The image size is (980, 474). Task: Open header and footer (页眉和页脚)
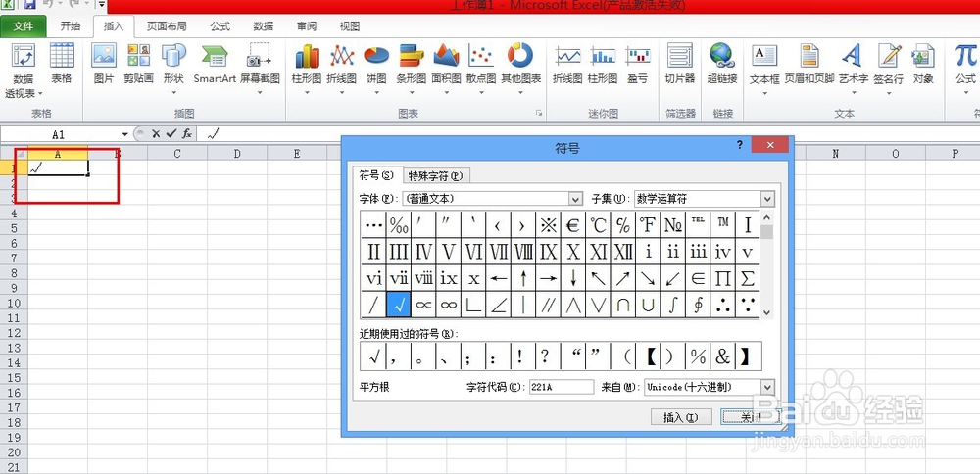[809, 64]
